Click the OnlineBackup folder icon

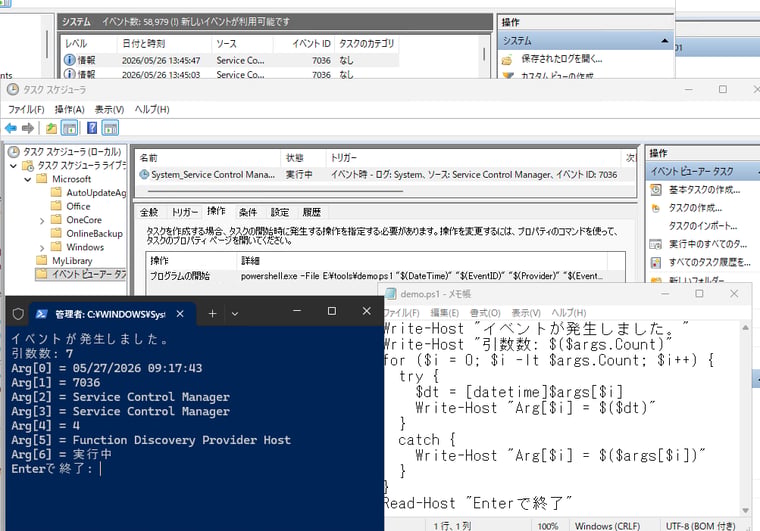[56, 233]
